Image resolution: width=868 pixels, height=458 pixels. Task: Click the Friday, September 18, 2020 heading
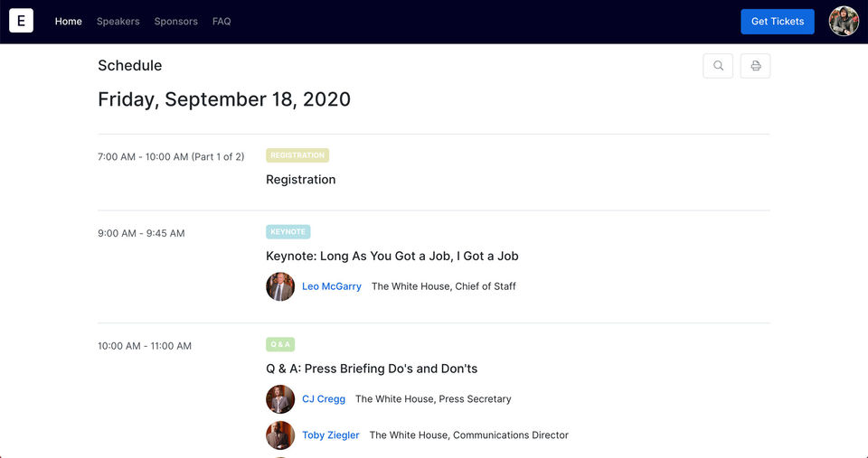point(224,99)
